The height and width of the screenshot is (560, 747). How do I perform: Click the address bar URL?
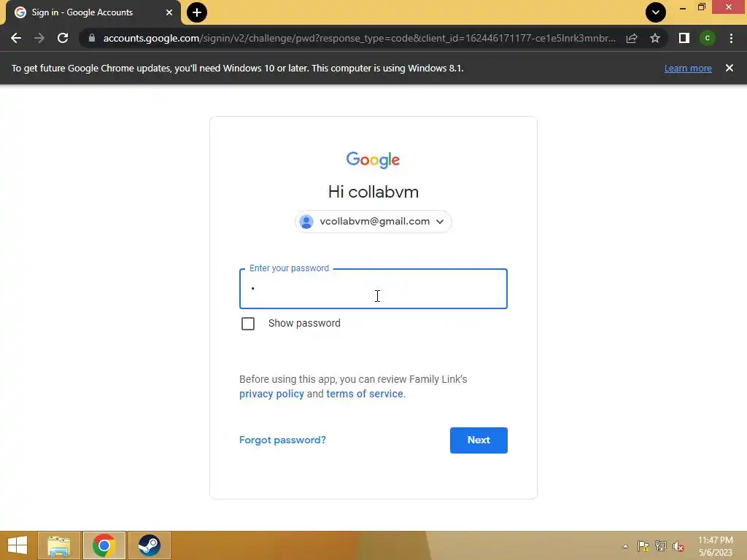(x=359, y=38)
